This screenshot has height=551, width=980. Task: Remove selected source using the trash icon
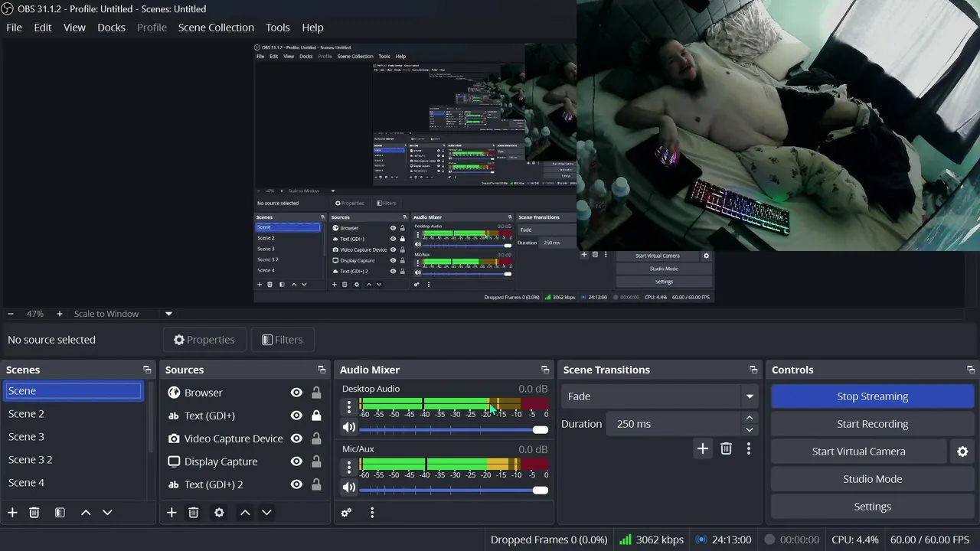pos(194,513)
